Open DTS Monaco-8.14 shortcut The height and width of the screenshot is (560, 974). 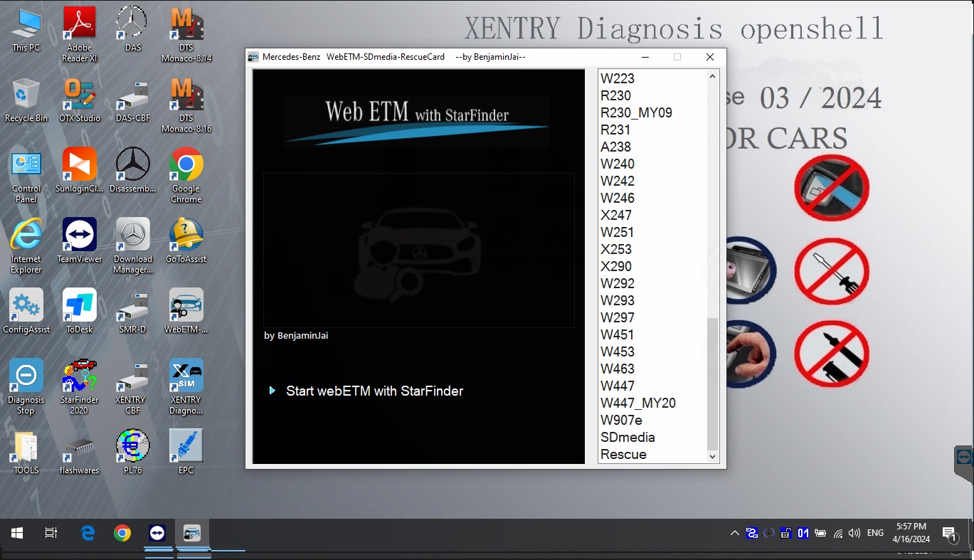186,34
